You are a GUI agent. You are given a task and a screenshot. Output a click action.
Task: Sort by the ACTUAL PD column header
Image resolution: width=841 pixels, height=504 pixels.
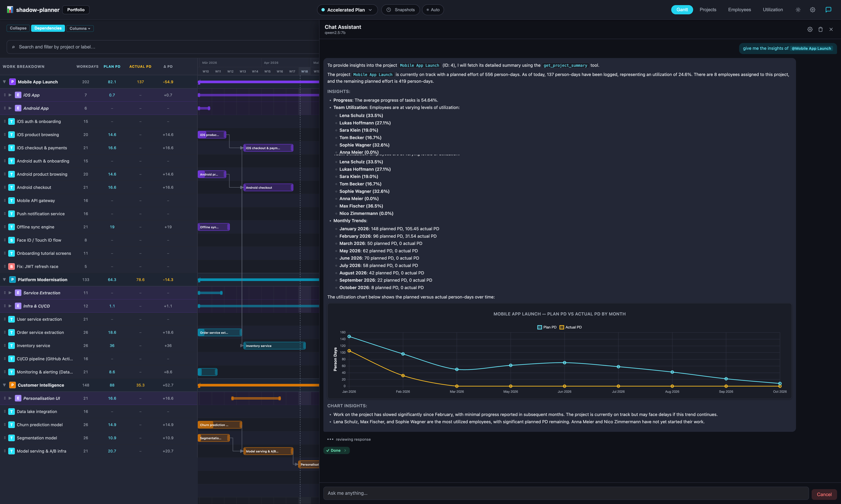[140, 67]
